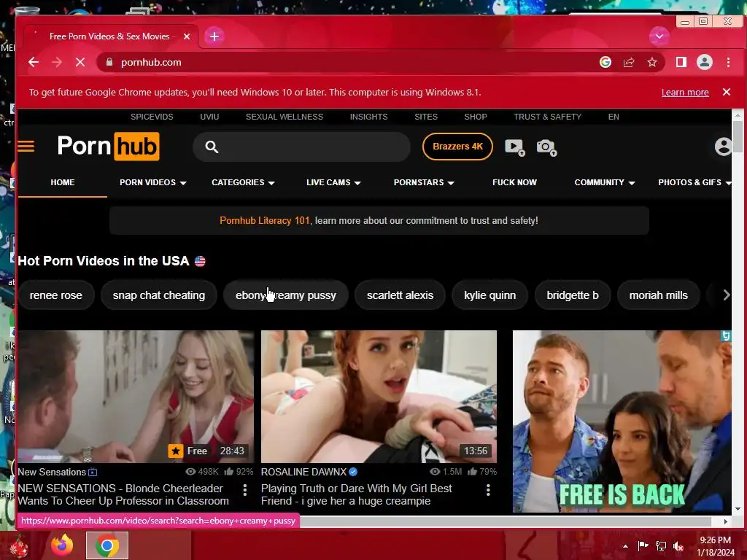Open the Chrome profile avatar
The height and width of the screenshot is (560, 747).
(x=705, y=63)
